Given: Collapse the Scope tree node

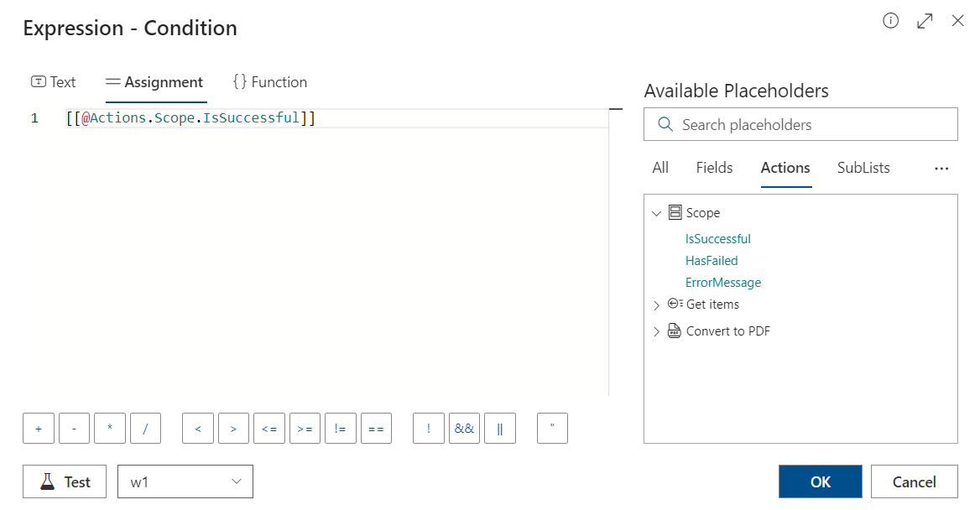Looking at the screenshot, I should 656,214.
